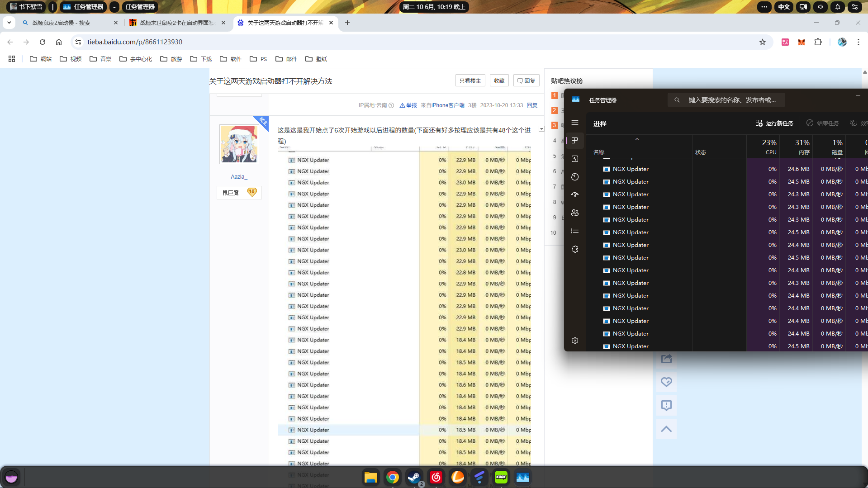Open the bookmarks apps grid icon
The height and width of the screenshot is (488, 868).
coord(12,59)
